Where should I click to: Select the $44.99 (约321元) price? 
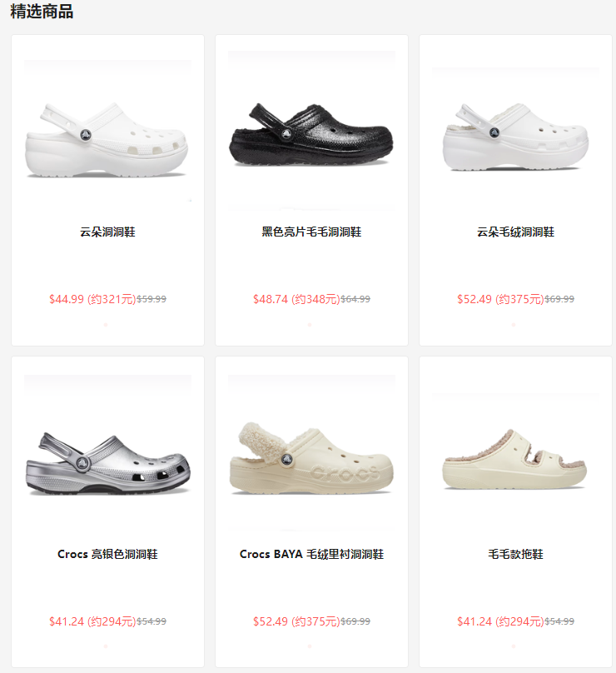[92, 299]
